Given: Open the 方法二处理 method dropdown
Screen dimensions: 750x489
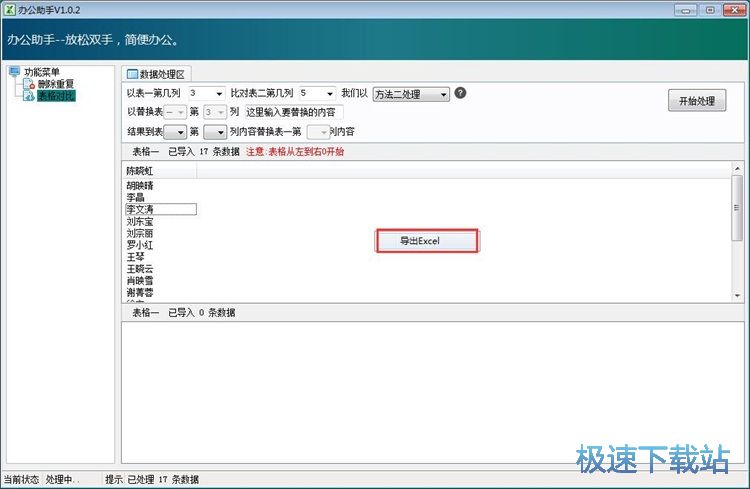Looking at the screenshot, I should pyautogui.click(x=411, y=94).
